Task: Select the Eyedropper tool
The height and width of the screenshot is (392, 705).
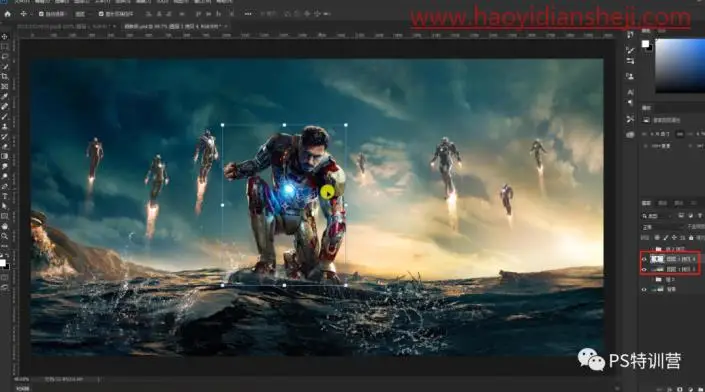Action: pyautogui.click(x=4, y=96)
